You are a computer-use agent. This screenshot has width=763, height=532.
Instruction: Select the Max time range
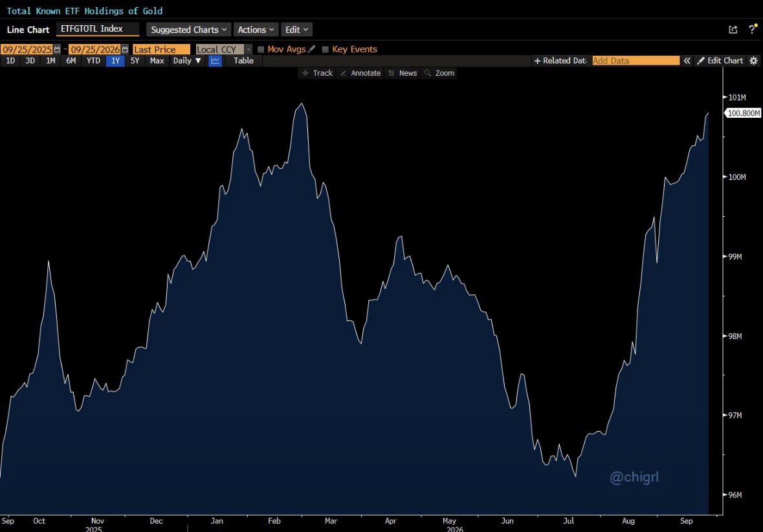[x=157, y=61]
